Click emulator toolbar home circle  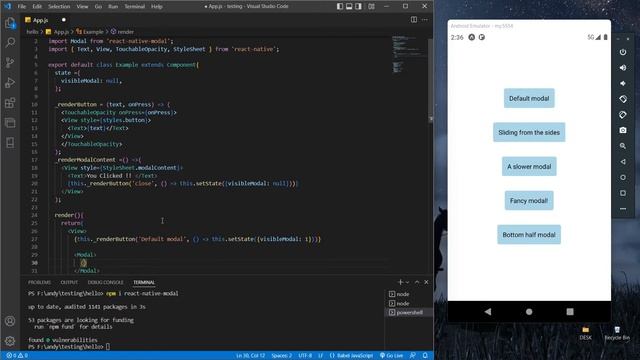coord(623,177)
